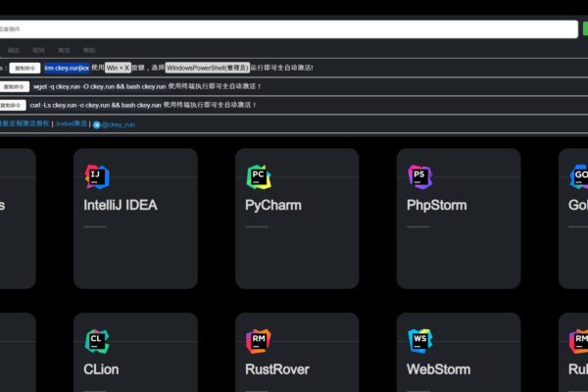Click the PhpStorm PS logo icon
This screenshot has height=392, width=588.
click(420, 176)
